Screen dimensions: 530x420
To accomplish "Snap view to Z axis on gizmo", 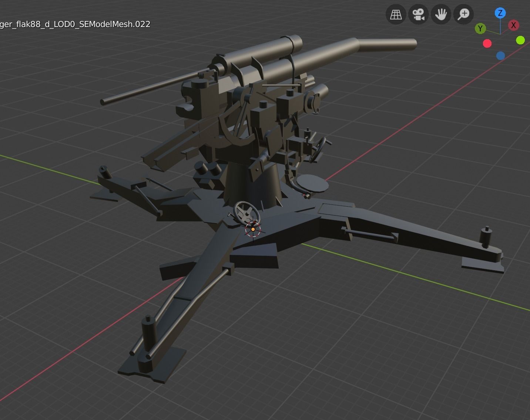I will coord(500,13).
